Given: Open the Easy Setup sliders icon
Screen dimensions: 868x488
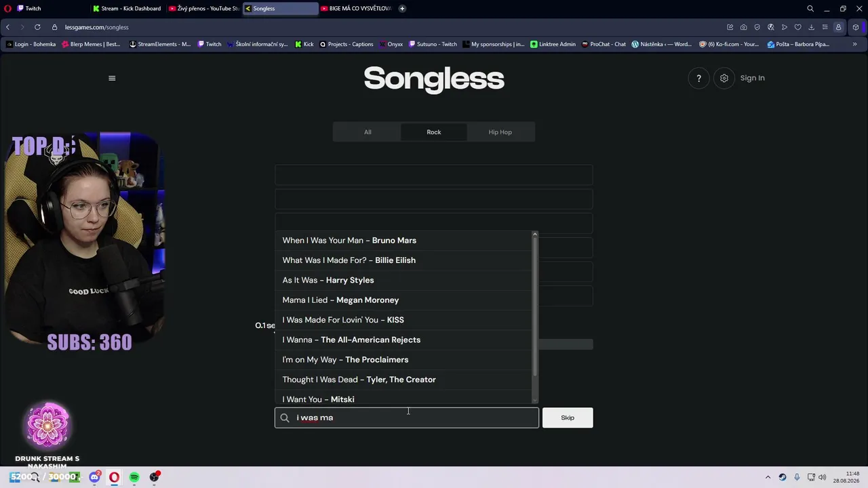Looking at the screenshot, I should pyautogui.click(x=825, y=27).
